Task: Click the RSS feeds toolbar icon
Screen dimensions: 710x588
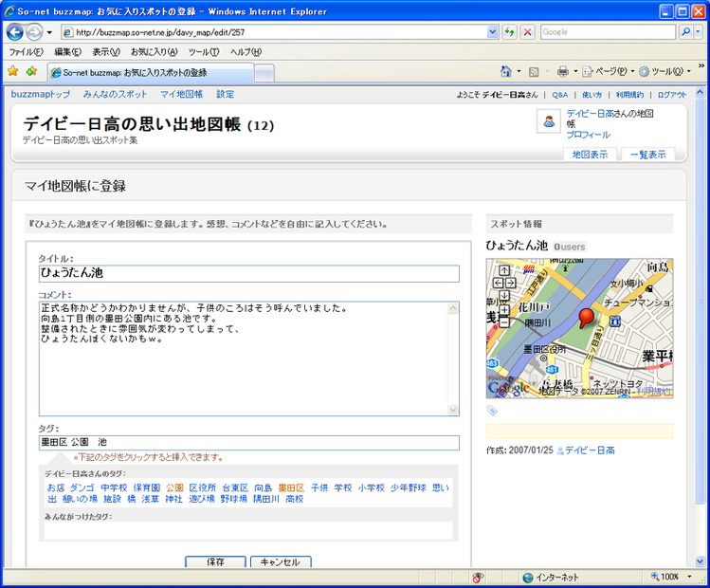Action: [x=534, y=71]
